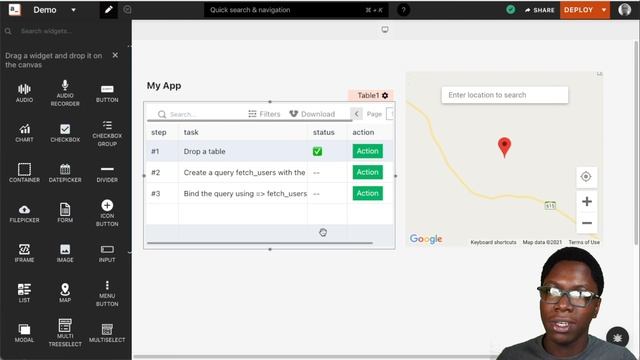The image size is (640, 360).
Task: Open the user profile avatar
Action: [x=624, y=10]
